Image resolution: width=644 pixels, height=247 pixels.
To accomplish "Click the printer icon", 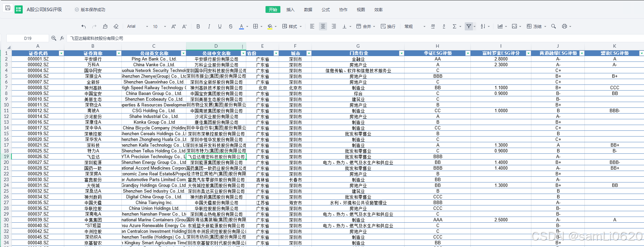I will coord(565,26).
